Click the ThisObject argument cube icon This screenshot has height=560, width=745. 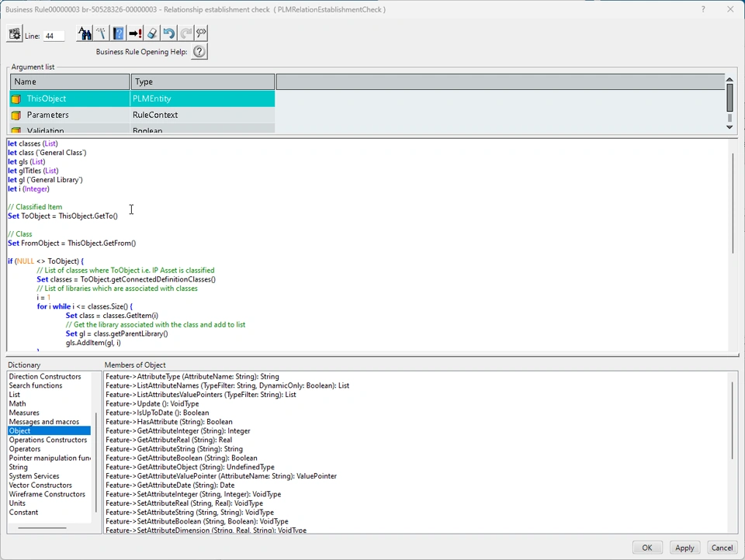pos(16,99)
